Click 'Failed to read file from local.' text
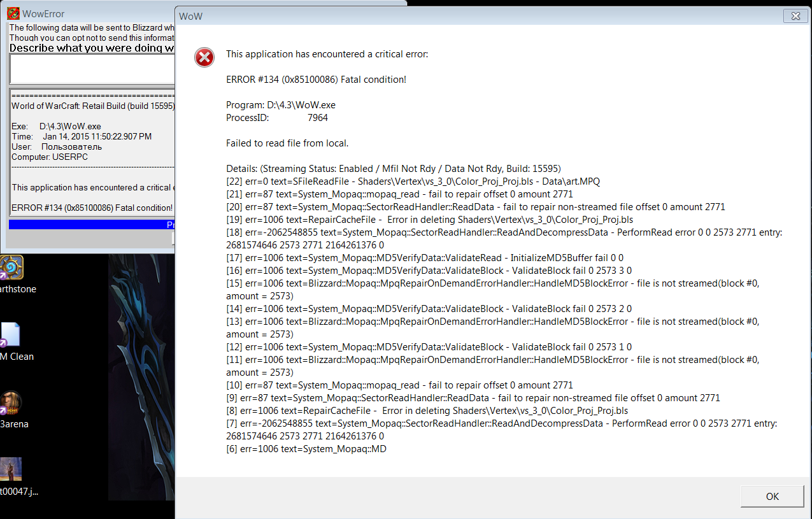The height and width of the screenshot is (519, 812). tap(287, 143)
